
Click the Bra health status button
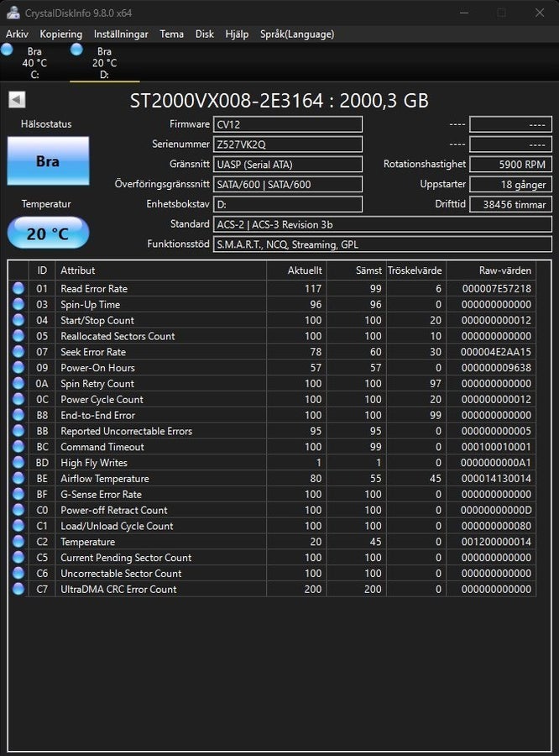pos(48,161)
